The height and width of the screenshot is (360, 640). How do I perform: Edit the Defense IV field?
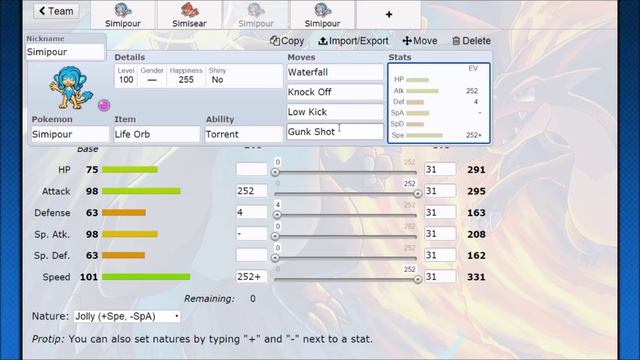point(440,212)
